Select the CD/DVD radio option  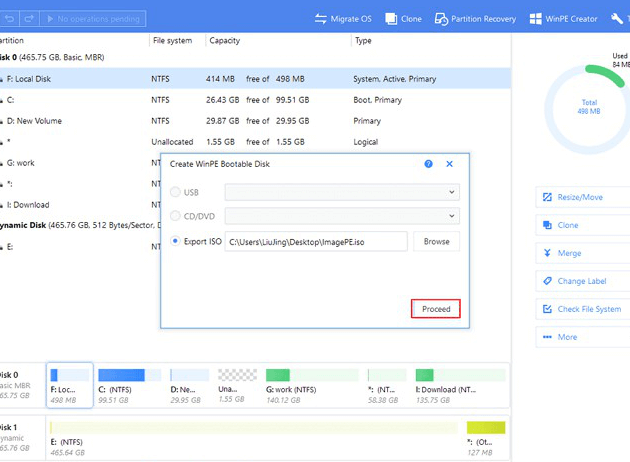177,215
